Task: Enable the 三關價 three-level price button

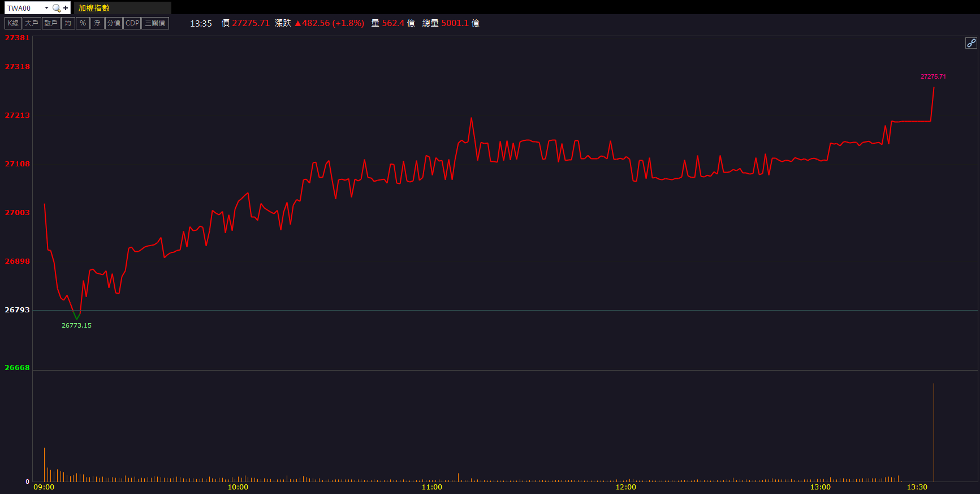Action: 155,23
